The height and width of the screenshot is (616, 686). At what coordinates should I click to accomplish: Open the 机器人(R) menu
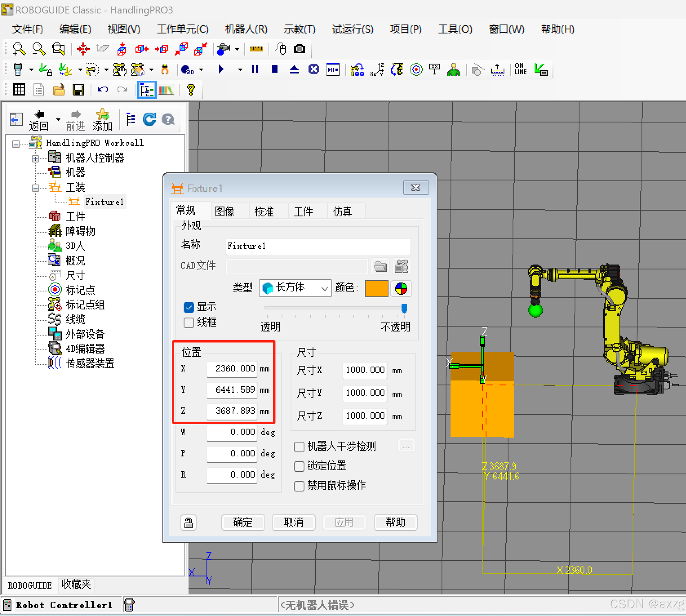(x=246, y=29)
